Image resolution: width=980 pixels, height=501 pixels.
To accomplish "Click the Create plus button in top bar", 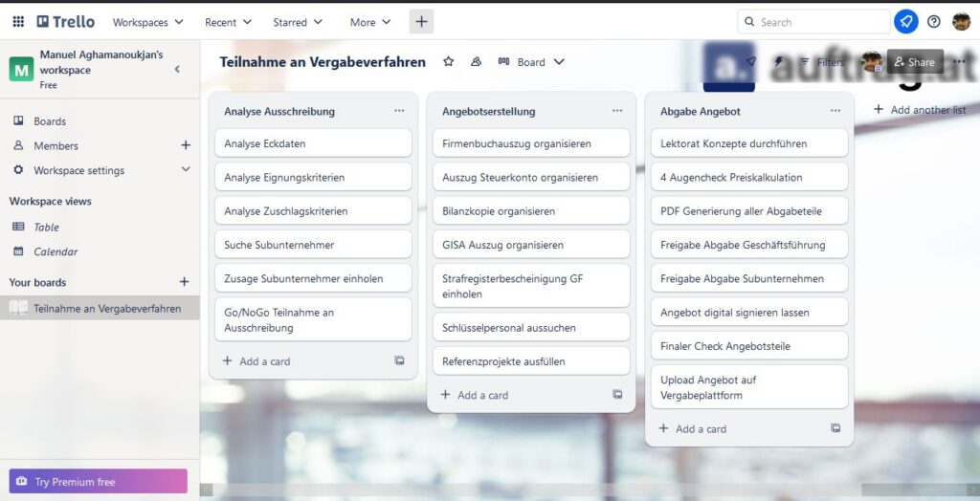I will point(421,22).
